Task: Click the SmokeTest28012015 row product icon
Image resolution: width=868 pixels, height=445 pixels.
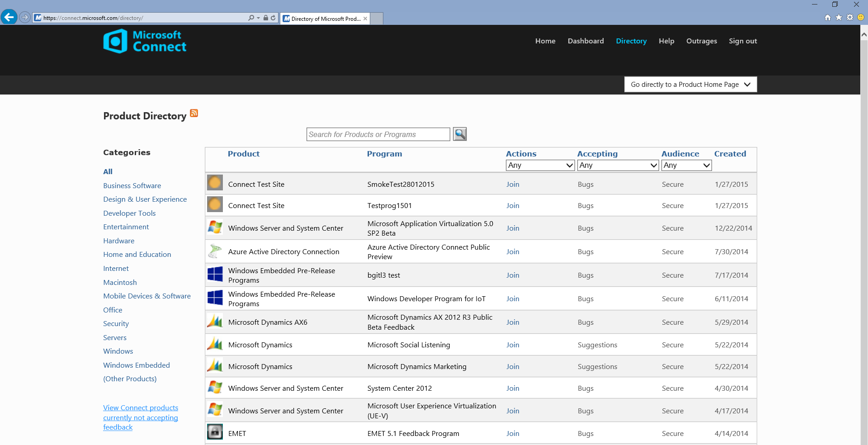Action: (215, 183)
